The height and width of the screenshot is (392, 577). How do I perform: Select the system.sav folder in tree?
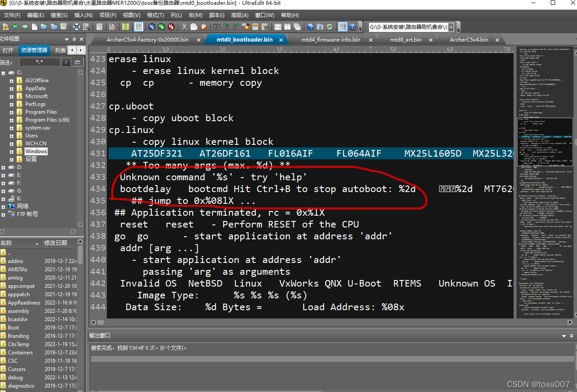37,128
